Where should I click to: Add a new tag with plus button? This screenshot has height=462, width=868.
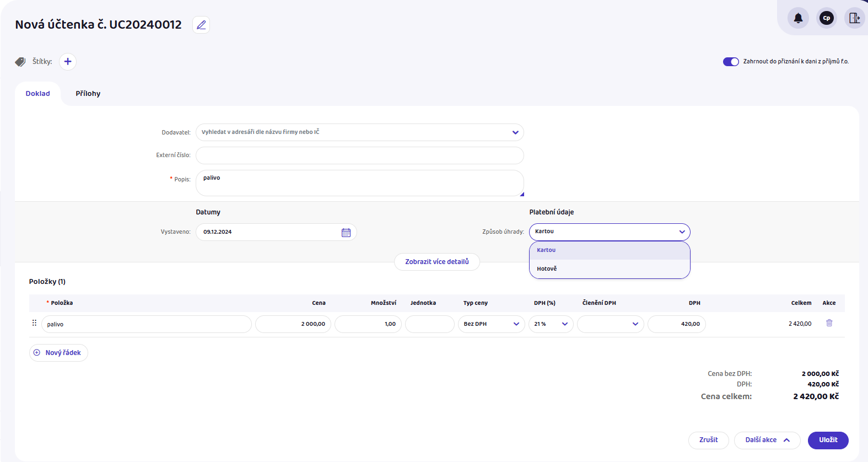coord(68,62)
